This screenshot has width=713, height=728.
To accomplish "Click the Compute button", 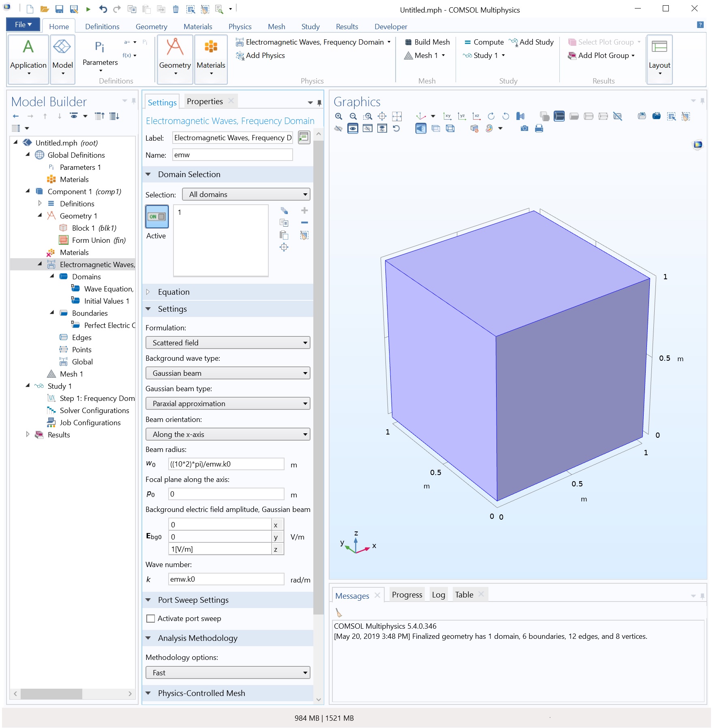I will [x=484, y=42].
